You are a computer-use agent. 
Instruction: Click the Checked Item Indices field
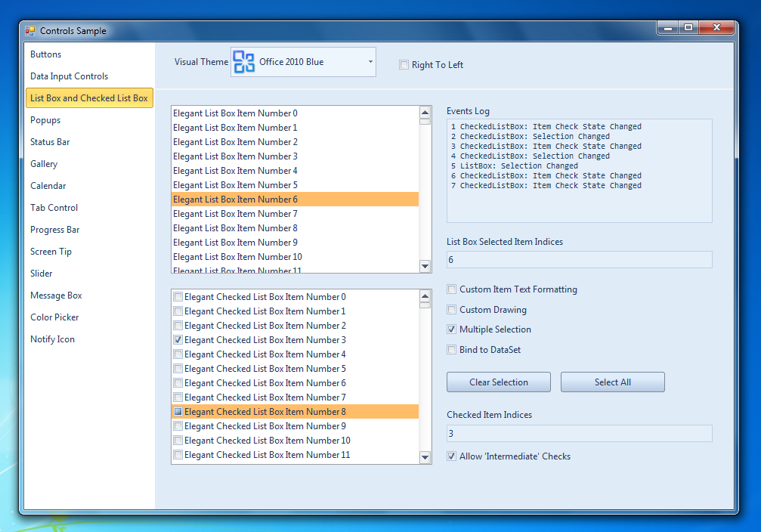pos(580,434)
